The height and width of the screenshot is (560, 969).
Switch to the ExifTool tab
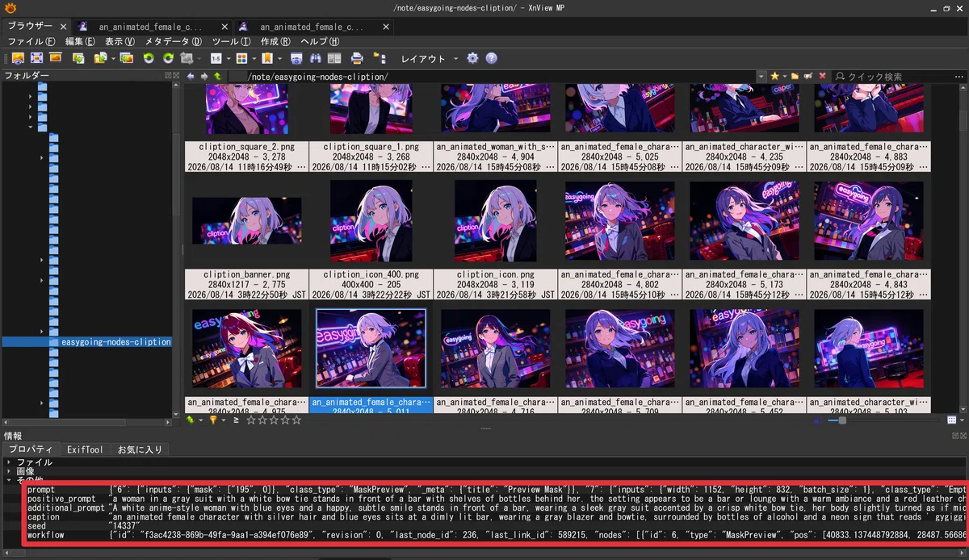85,449
